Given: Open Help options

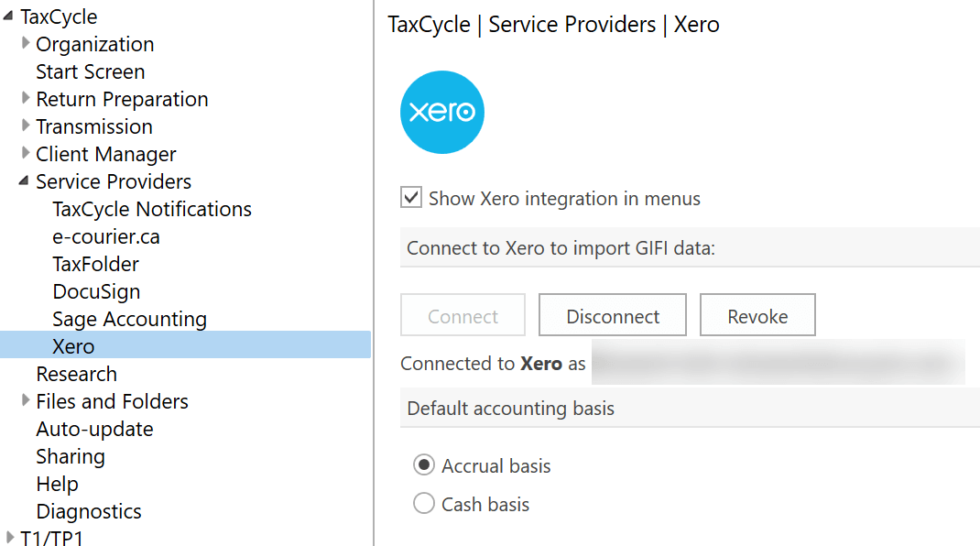Looking at the screenshot, I should (x=57, y=484).
